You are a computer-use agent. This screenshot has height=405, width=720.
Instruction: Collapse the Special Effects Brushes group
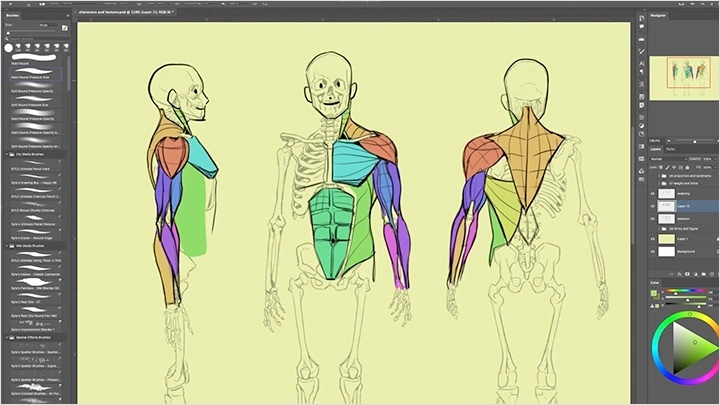[7, 338]
